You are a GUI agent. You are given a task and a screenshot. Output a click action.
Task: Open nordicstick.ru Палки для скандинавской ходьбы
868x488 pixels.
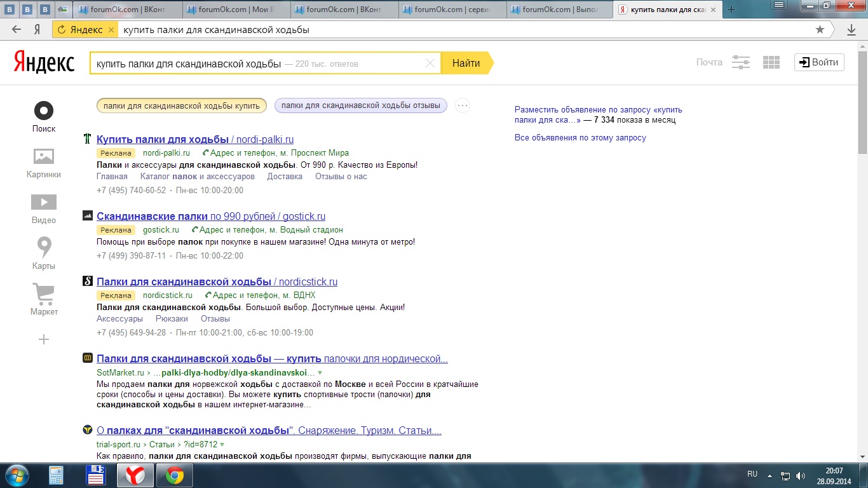[x=217, y=281]
